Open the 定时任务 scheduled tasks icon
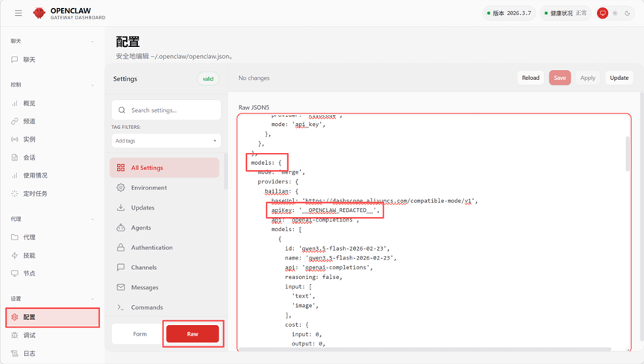The height and width of the screenshot is (364, 644). pos(14,194)
